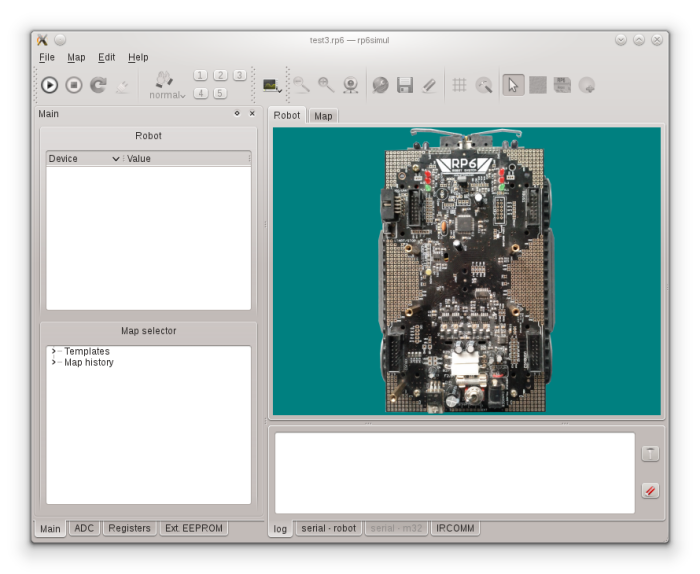The height and width of the screenshot is (574, 700).
Task: Close the Main dock panel
Action: 252,113
